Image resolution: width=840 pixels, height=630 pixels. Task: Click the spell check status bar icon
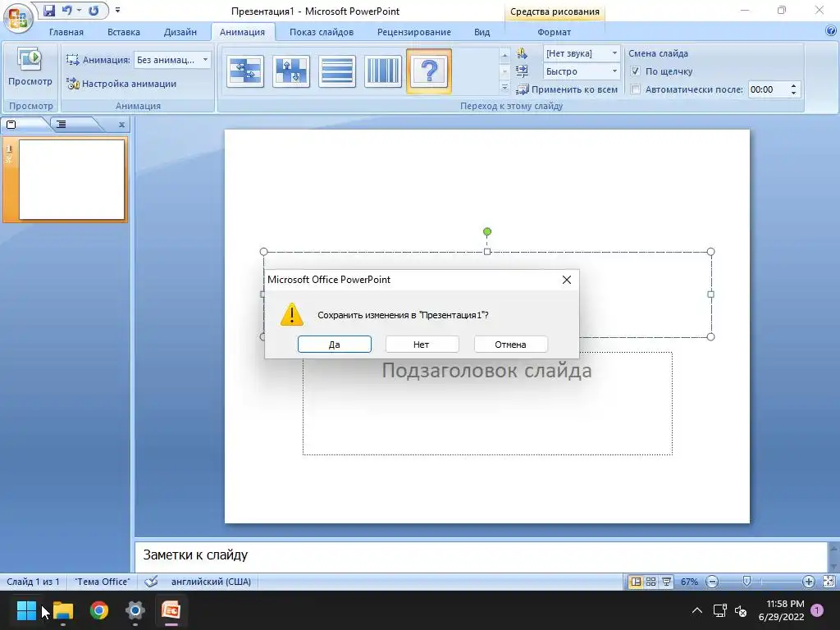click(151, 582)
